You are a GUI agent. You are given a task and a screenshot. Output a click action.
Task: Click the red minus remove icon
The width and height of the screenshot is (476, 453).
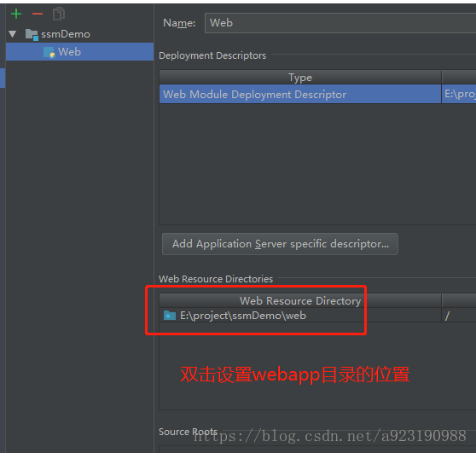tap(38, 14)
